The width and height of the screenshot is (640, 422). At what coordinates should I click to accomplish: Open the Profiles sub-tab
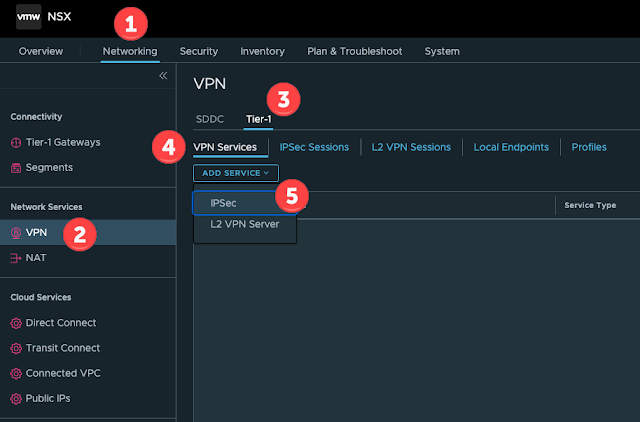[x=589, y=147]
